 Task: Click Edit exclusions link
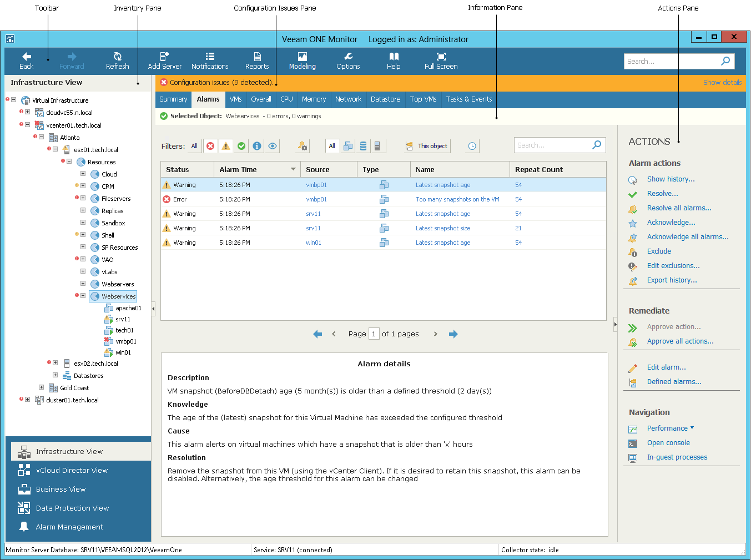673,266
